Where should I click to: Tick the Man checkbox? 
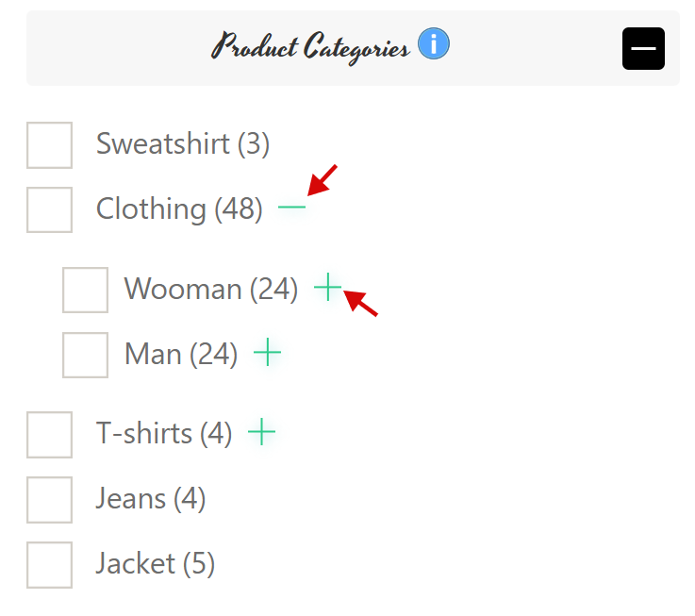pyautogui.click(x=85, y=355)
